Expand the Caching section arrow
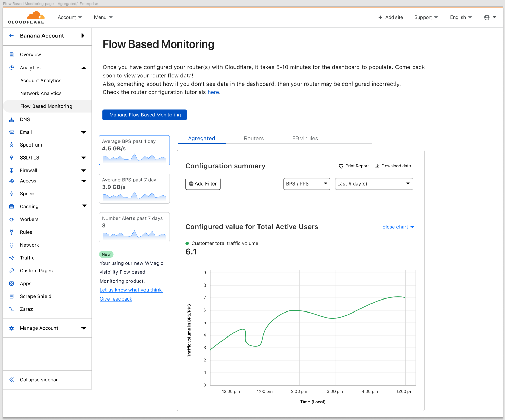 84,206
